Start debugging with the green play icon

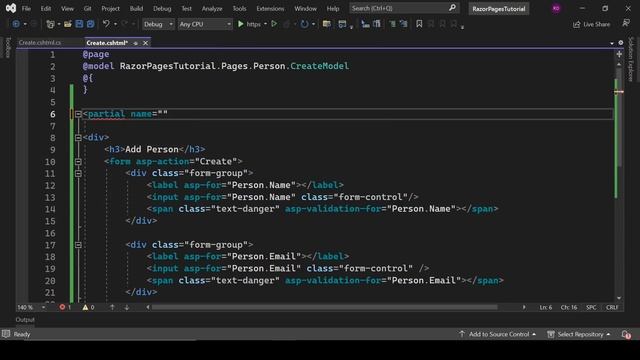[240, 24]
